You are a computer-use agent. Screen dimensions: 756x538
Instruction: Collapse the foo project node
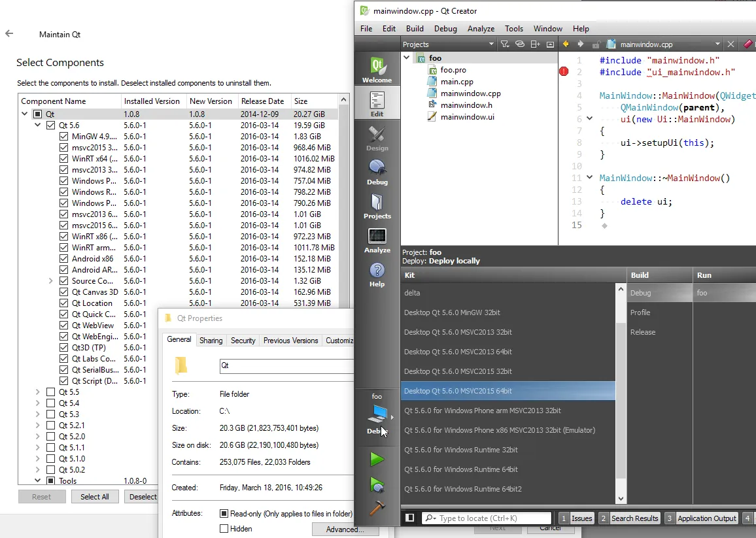pyautogui.click(x=407, y=58)
